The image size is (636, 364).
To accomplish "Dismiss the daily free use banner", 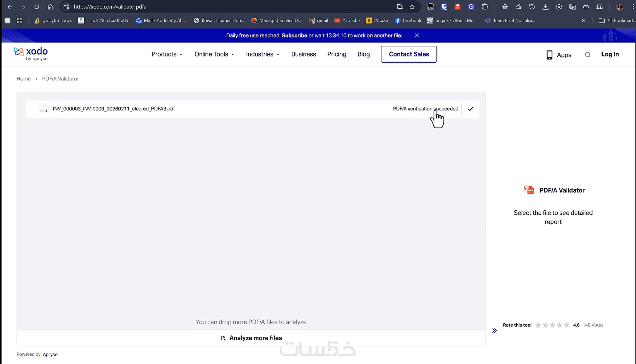I will pos(417,35).
